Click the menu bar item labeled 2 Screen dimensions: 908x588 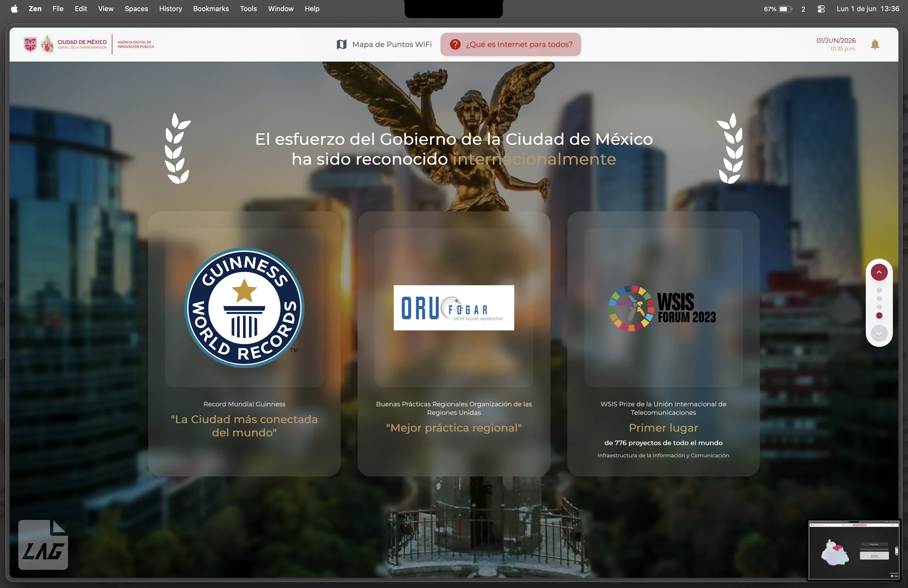pyautogui.click(x=803, y=9)
